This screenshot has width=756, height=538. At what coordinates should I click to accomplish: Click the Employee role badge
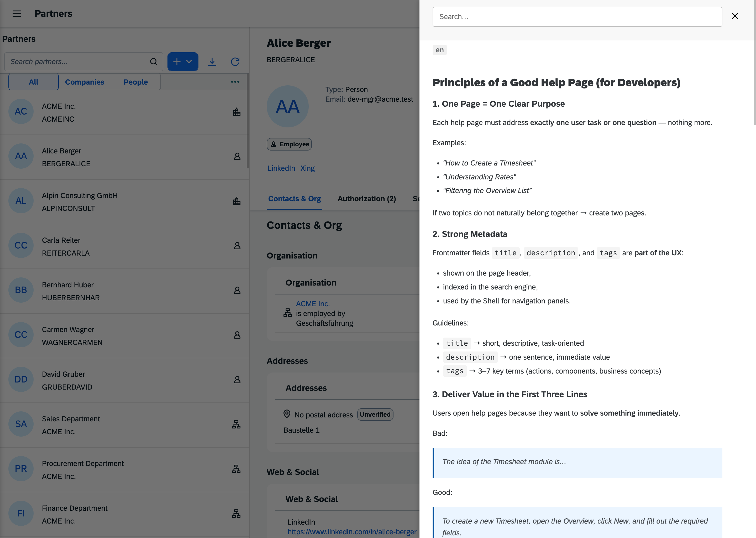coord(289,144)
